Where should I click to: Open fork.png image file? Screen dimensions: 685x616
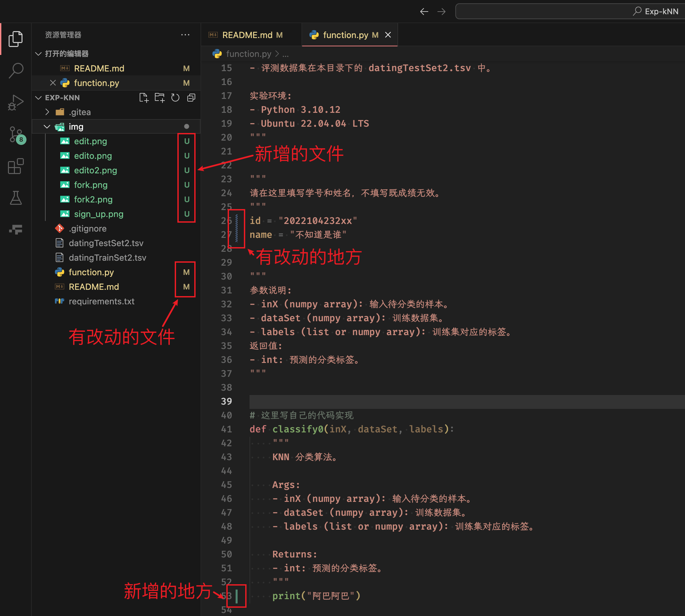coord(116,185)
